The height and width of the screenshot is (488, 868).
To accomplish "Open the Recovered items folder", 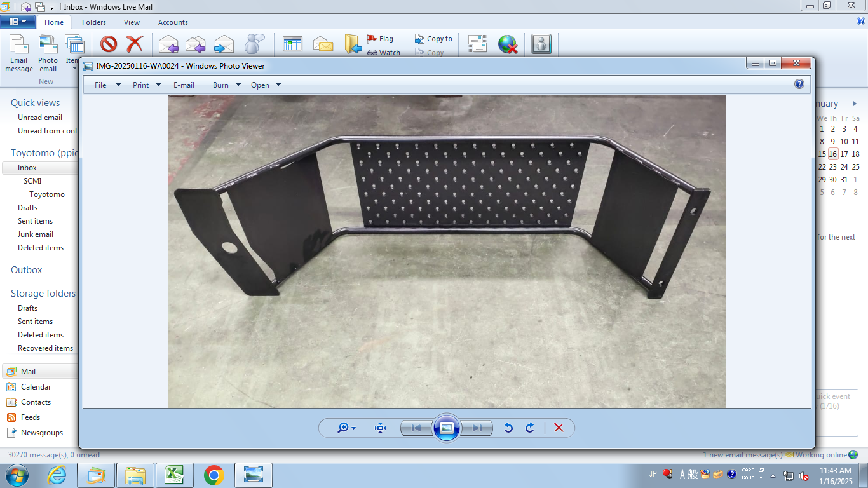I will tap(46, 348).
